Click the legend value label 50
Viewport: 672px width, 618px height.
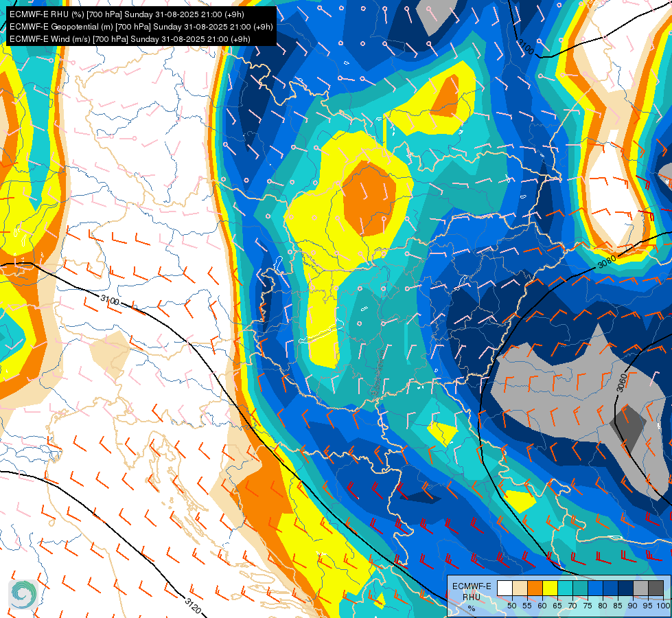[511, 606]
